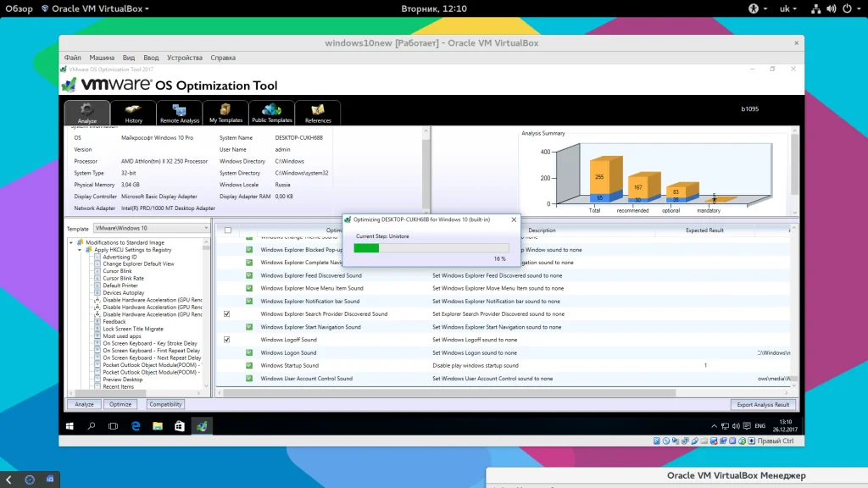868x488 pixels.
Task: Click the Windows Start button
Action: (x=70, y=426)
